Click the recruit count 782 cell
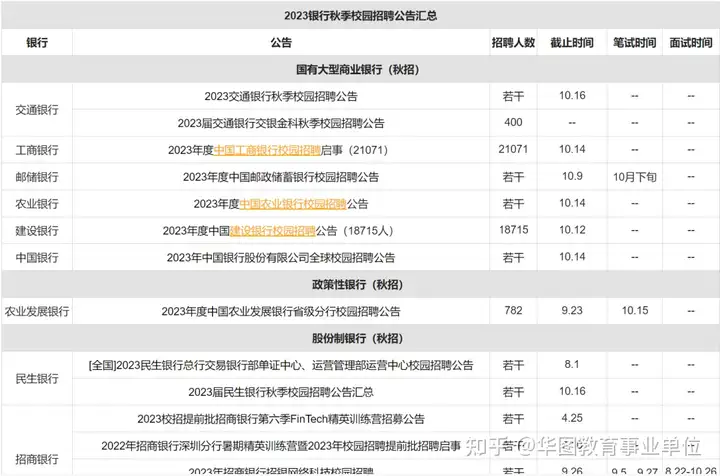This screenshot has width=720, height=476. tap(513, 311)
